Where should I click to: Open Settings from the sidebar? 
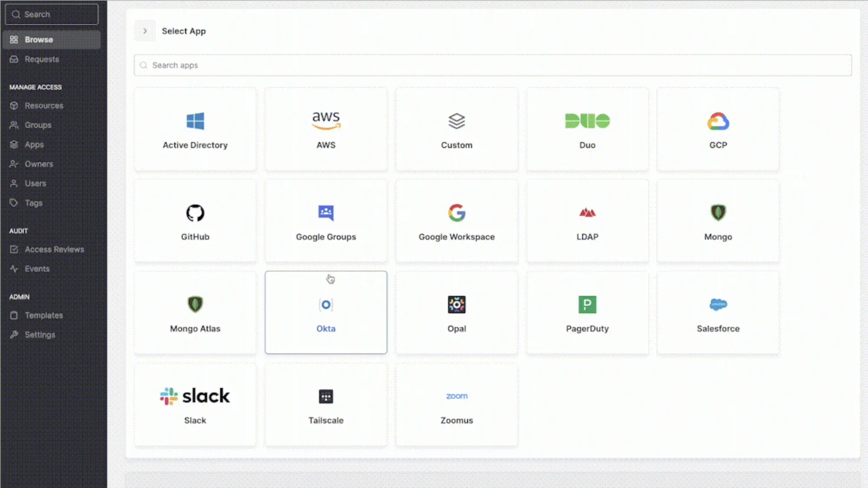click(x=39, y=334)
